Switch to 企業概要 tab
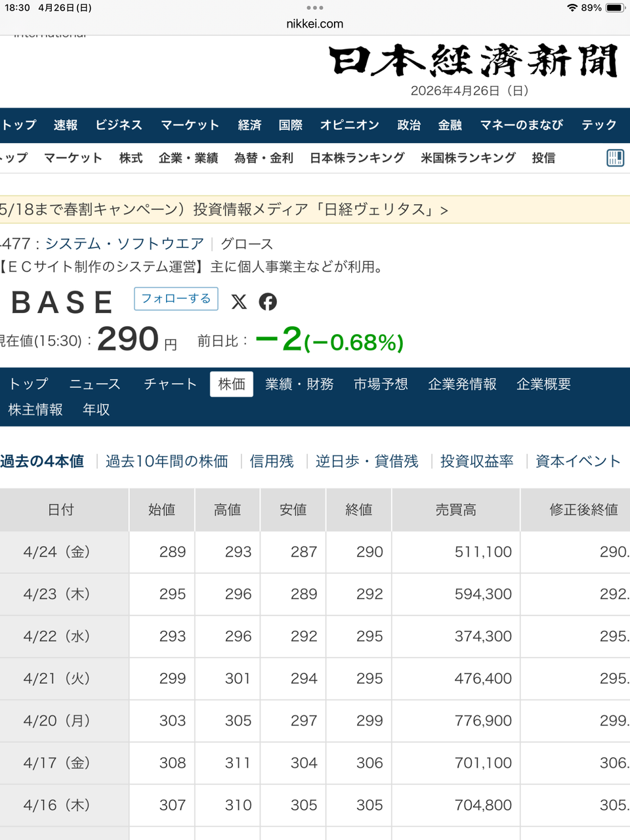This screenshot has width=630, height=840. click(x=543, y=384)
